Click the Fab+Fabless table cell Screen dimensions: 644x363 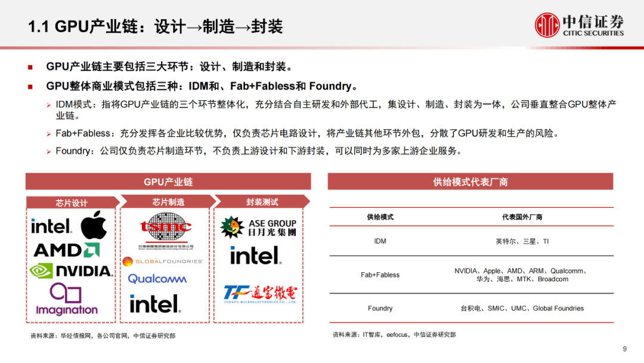click(380, 275)
